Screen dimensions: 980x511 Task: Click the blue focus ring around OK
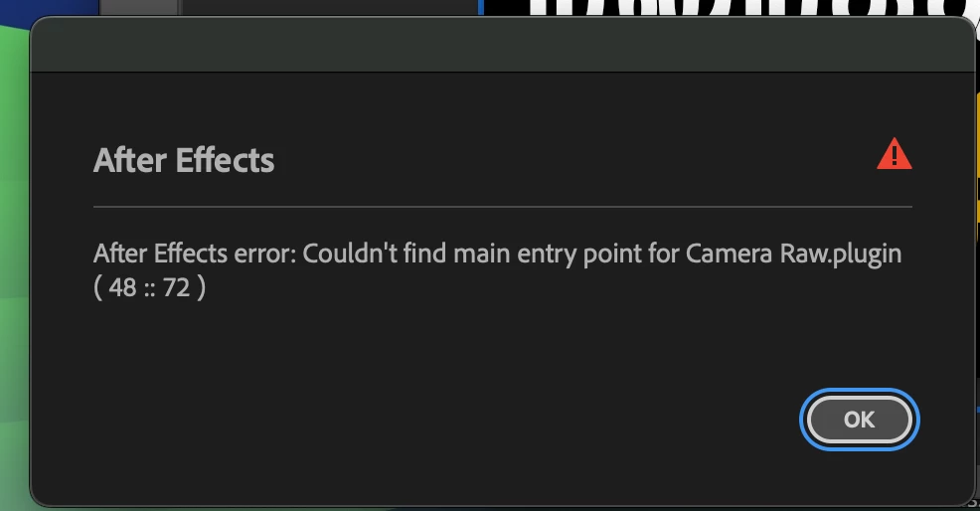pyautogui.click(x=860, y=391)
